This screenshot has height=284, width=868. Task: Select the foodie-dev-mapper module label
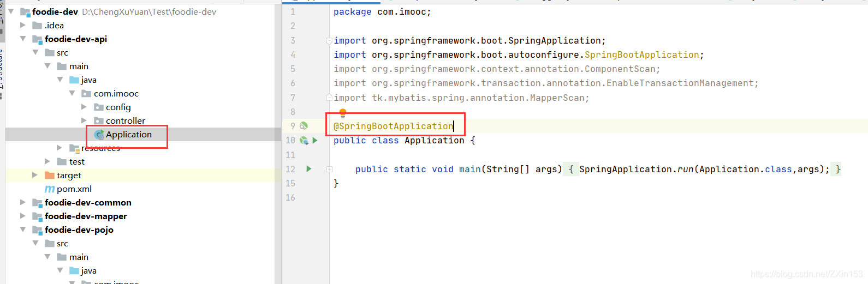[86, 216]
